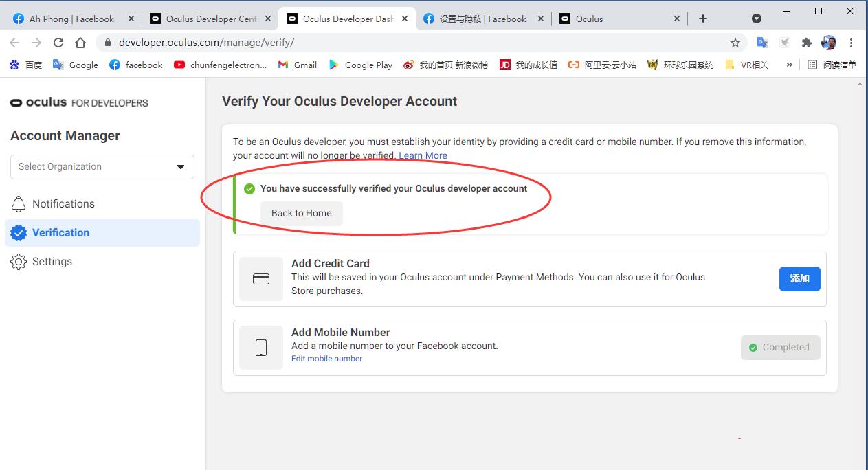
Task: Open the JD 我的成长值 bookmark
Action: pos(528,65)
